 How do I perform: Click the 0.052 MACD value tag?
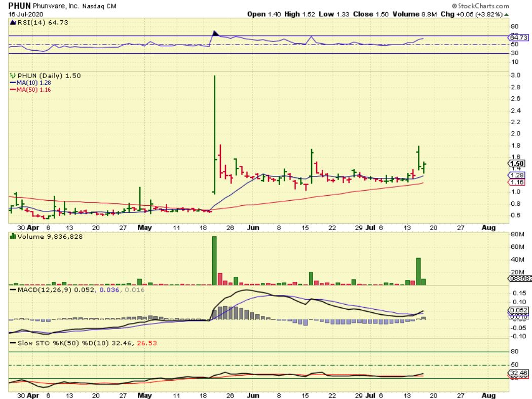(519, 310)
